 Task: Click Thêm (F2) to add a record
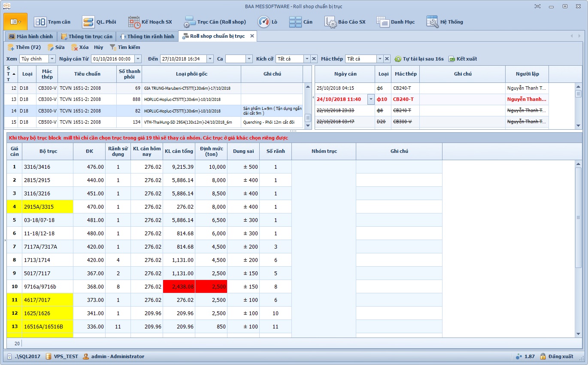pos(24,47)
